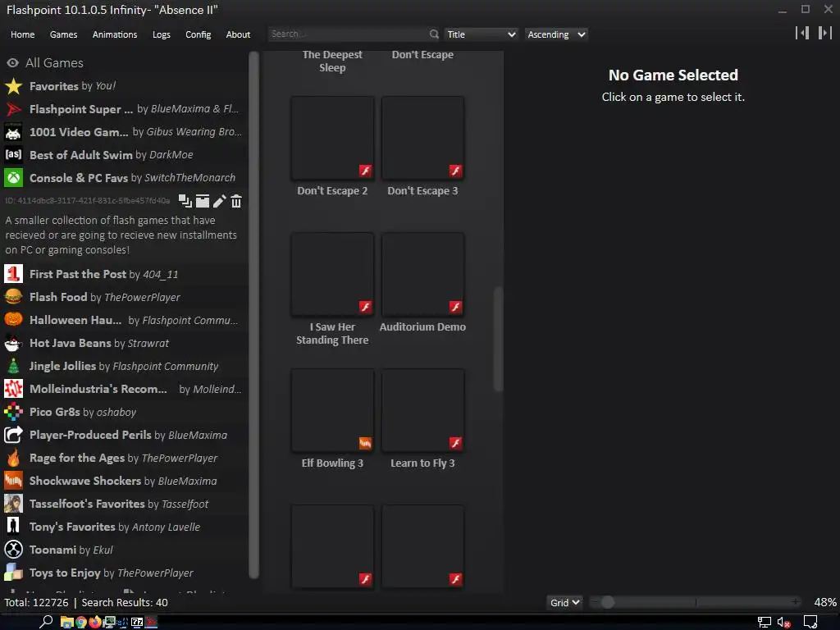840x630 pixels.
Task: Click the 1001 Video Games invader icon
Action: point(13,132)
